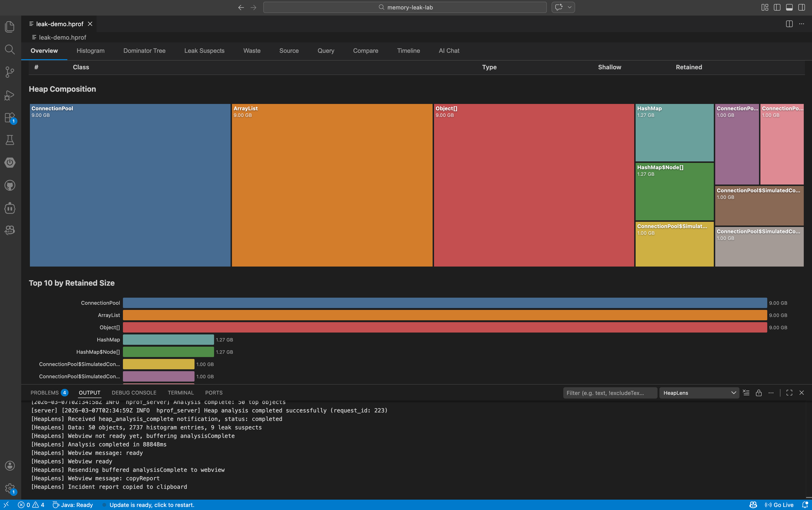This screenshot has width=812, height=510.
Task: Click the Update is ready restart message
Action: [152, 505]
